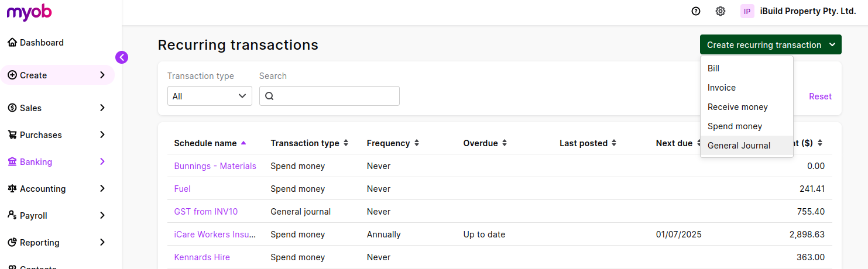The height and width of the screenshot is (269, 868).
Task: Collapse the sidebar with purple arrow button
Action: click(x=122, y=57)
